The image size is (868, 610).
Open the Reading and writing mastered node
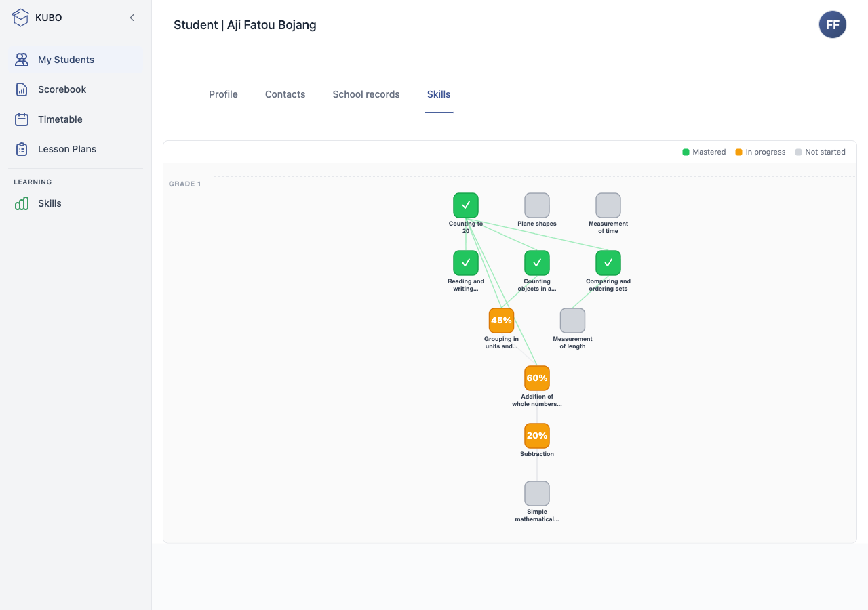(466, 263)
